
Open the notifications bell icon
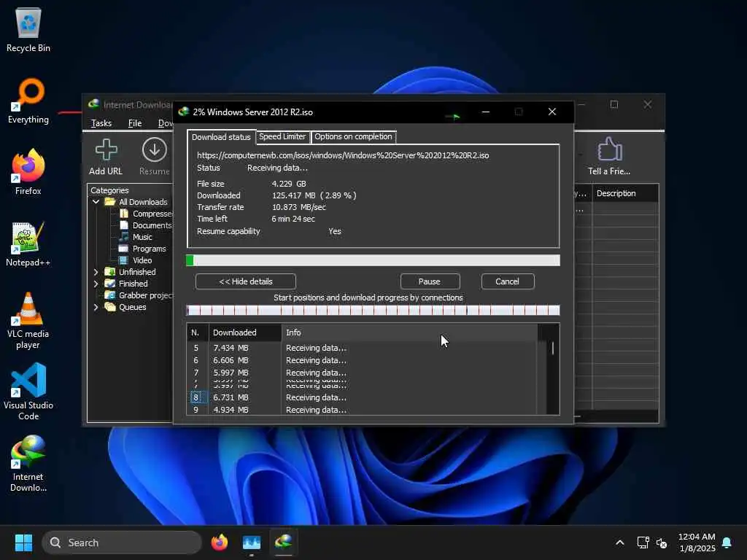point(727,542)
